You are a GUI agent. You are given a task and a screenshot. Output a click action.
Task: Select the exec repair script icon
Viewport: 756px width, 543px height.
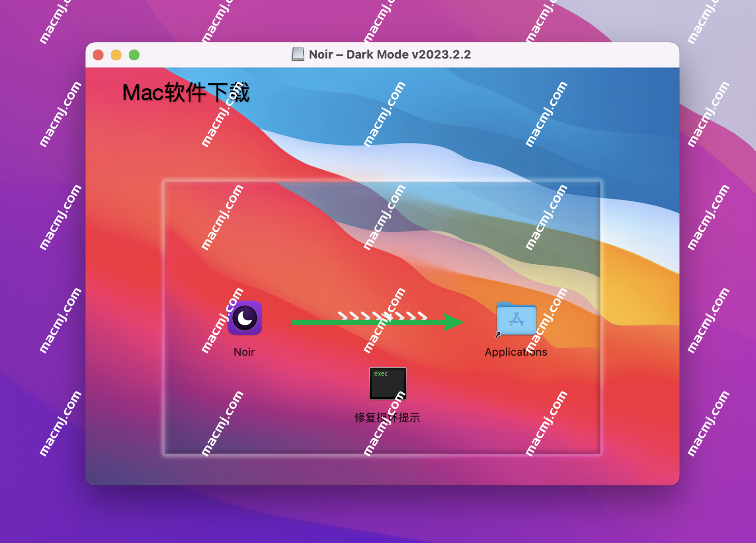tap(387, 384)
